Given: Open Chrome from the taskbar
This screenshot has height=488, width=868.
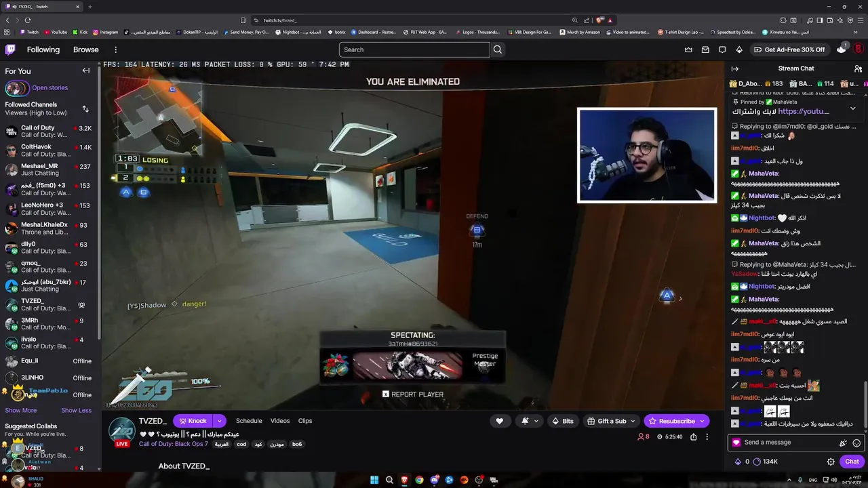Looking at the screenshot, I should point(419,480).
